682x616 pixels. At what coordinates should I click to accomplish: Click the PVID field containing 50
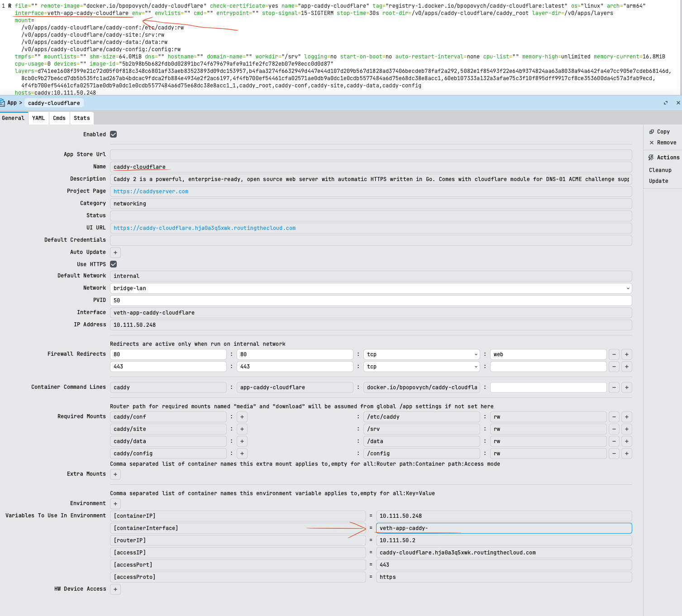pos(371,301)
